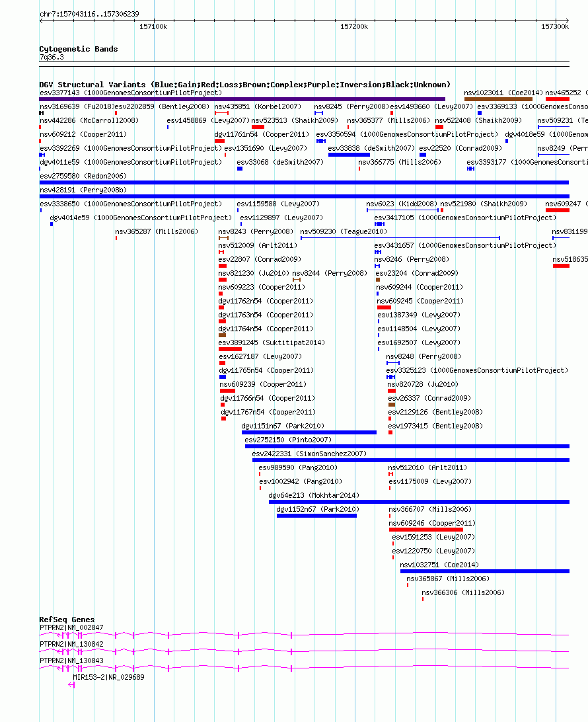Click the dgv64e213 (Mokhtar2014) blue bar
The width and height of the screenshot is (588, 722).
tap(419, 501)
